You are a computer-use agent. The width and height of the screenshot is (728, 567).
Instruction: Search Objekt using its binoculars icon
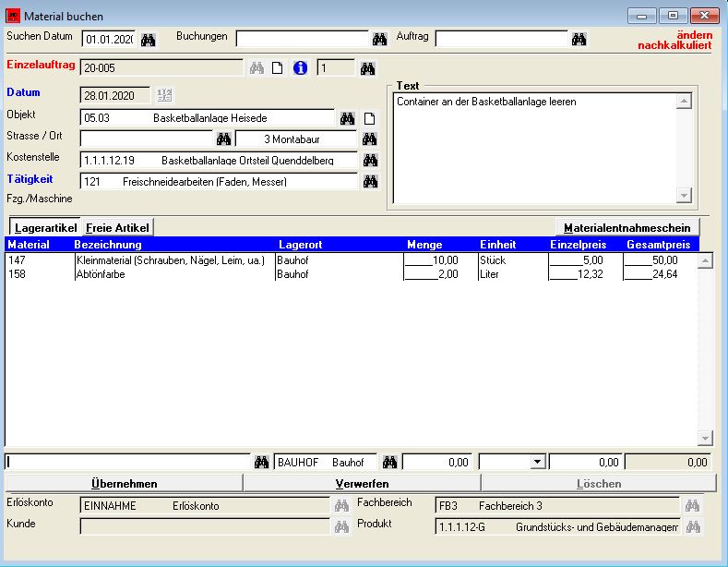348,118
